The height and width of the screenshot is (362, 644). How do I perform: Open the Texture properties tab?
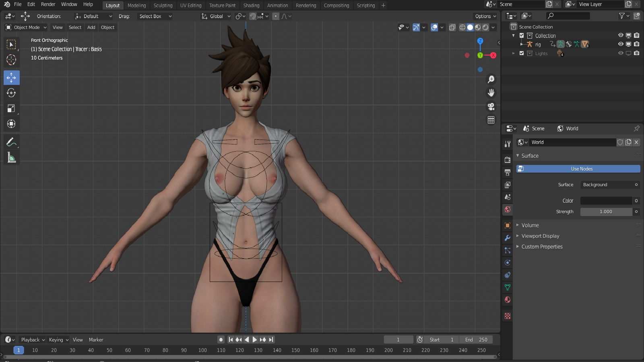click(x=508, y=316)
